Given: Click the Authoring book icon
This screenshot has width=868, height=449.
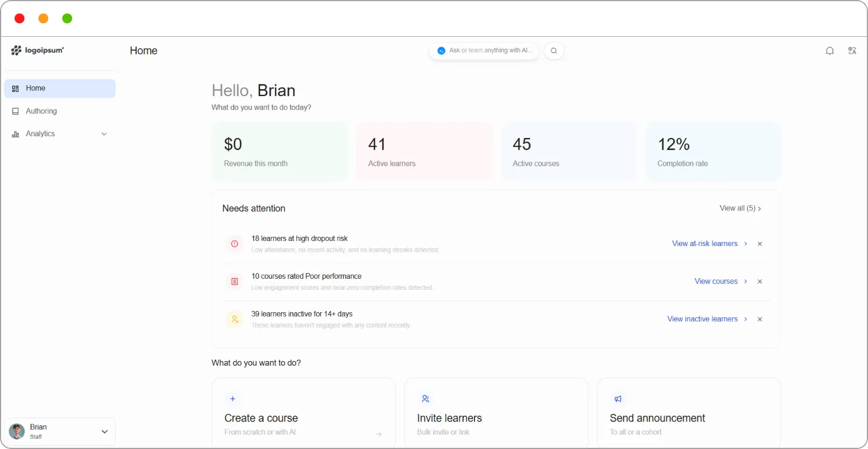Looking at the screenshot, I should 16,111.
